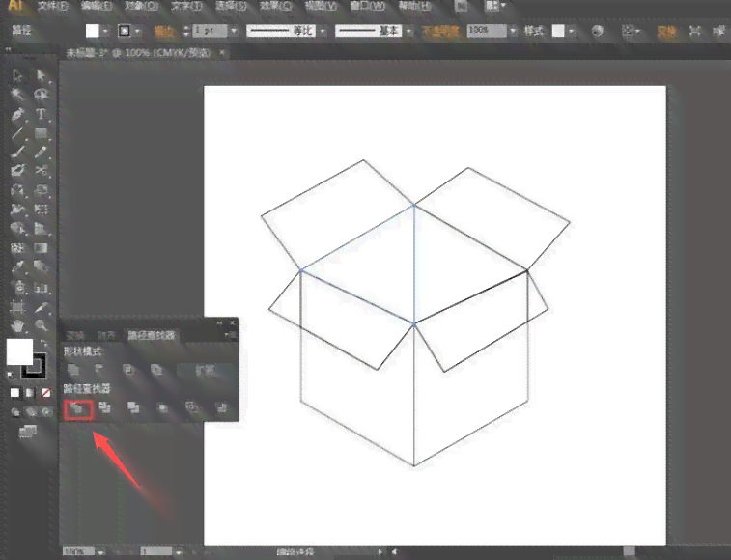
Task: Click the Exclude shape mode icon
Action: 156,370
